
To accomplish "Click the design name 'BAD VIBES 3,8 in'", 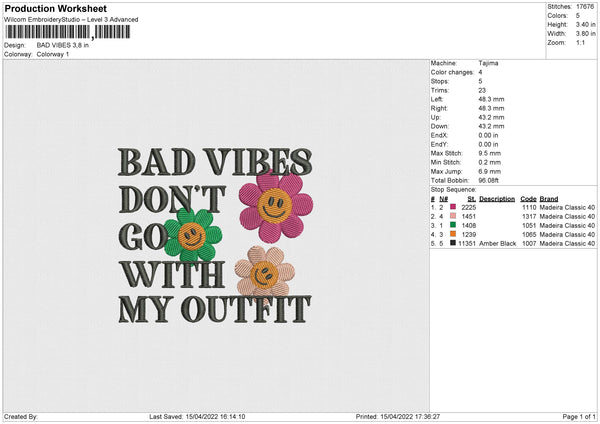I will coord(63,45).
